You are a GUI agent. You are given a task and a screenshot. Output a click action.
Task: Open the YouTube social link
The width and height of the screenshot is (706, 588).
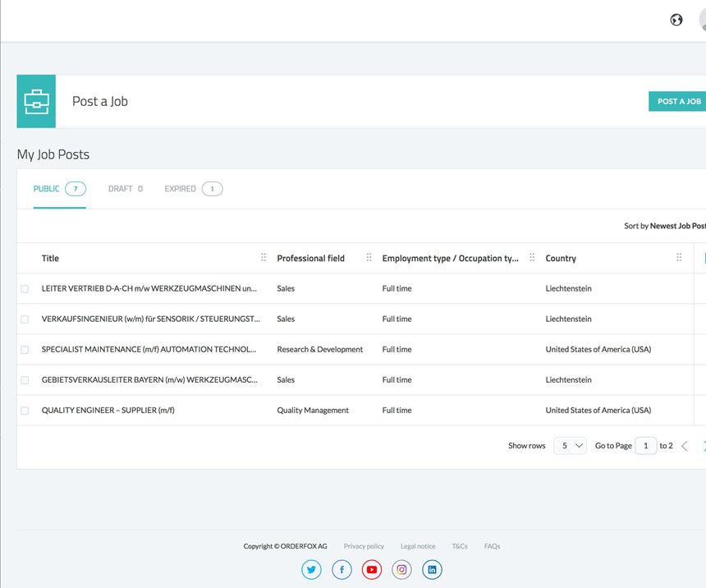(x=371, y=570)
